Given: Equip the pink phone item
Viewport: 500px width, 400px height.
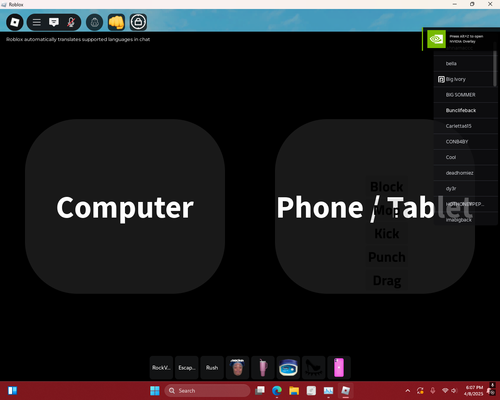Looking at the screenshot, I should [x=339, y=367].
